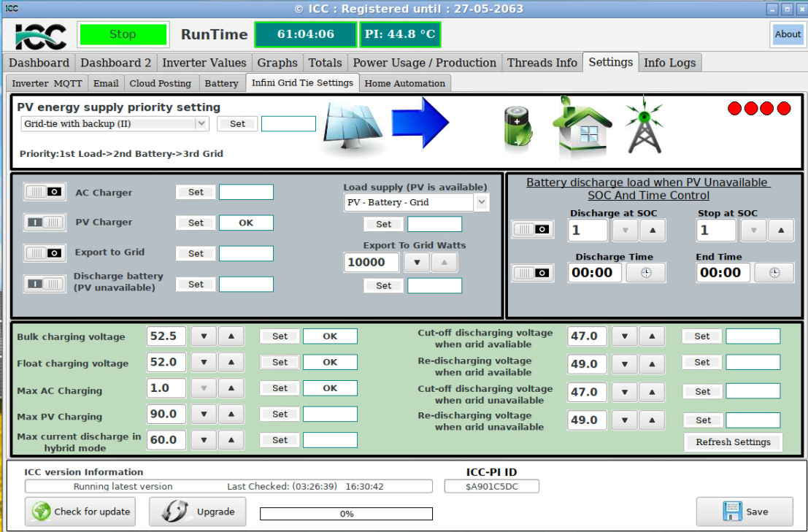Open the Discharge Time clock picker

coord(646,273)
